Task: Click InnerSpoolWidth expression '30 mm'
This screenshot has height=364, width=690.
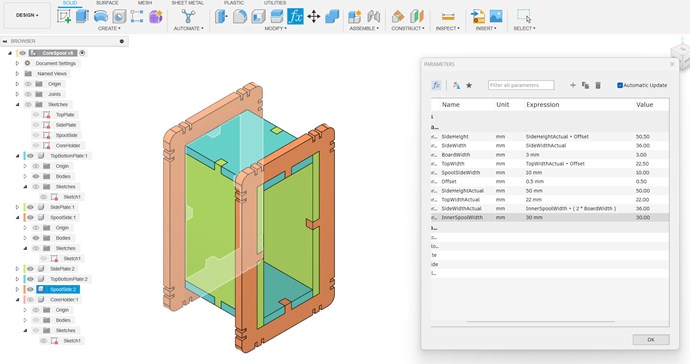Action: tap(534, 217)
